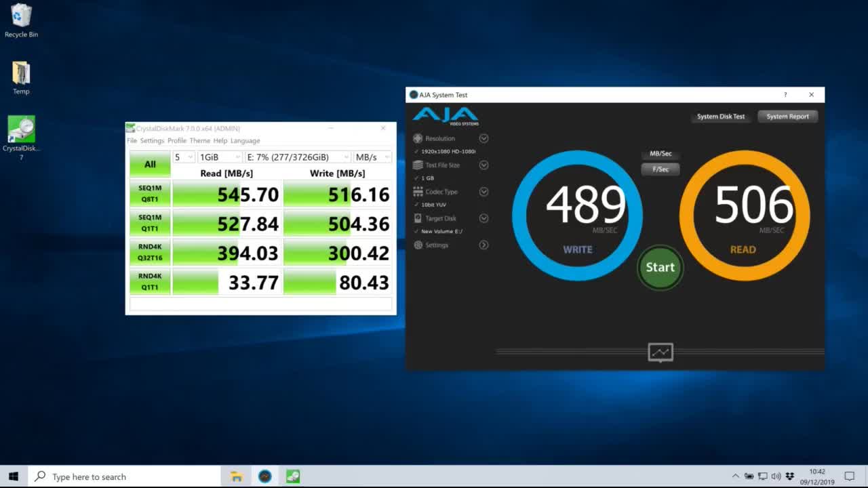
Task: Click the empty CrystalDiskMark comment field
Action: [261, 304]
